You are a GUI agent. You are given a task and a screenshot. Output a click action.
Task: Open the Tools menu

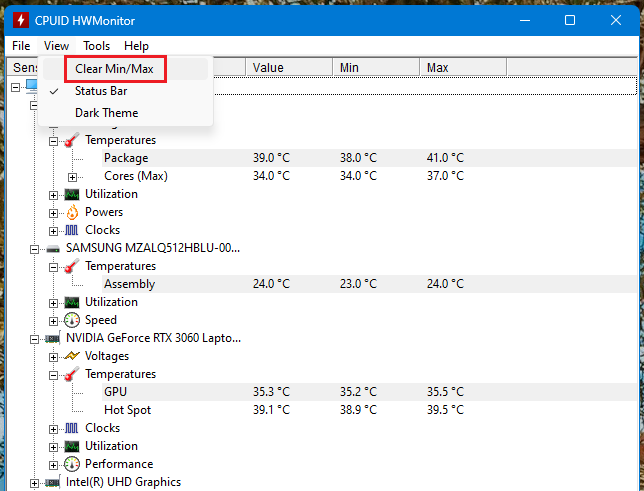(97, 46)
